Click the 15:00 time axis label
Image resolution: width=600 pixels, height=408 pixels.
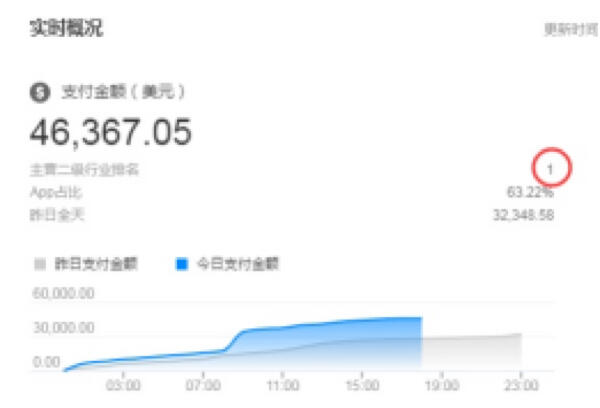point(362,385)
